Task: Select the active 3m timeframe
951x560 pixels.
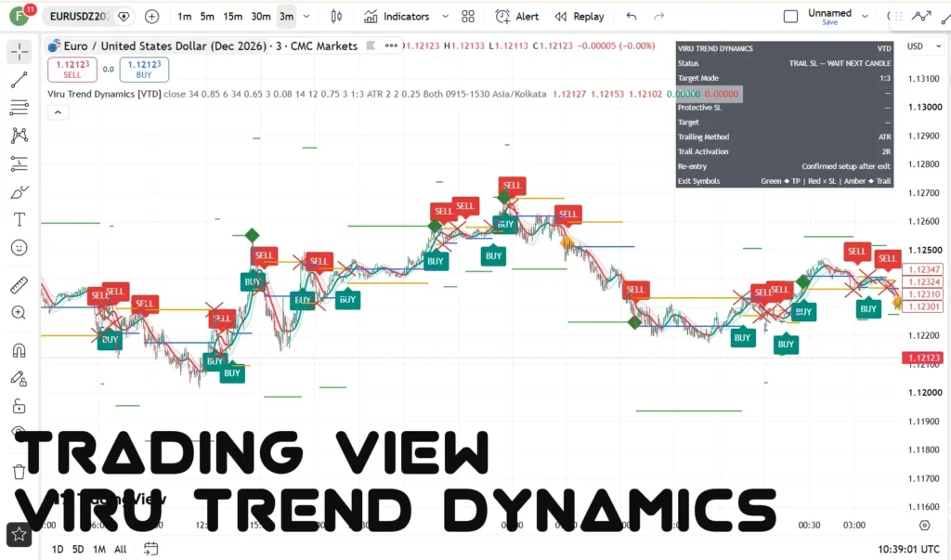Action: 287,17
